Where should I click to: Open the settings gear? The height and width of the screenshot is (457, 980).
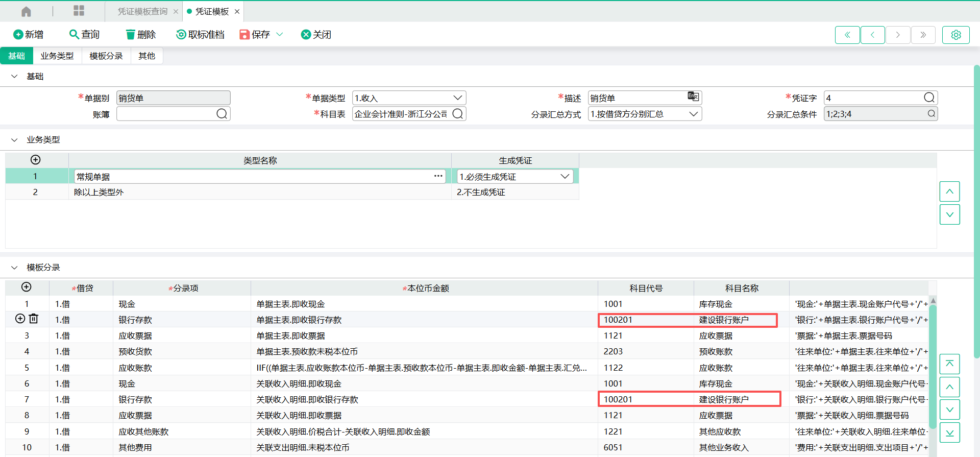tap(956, 35)
